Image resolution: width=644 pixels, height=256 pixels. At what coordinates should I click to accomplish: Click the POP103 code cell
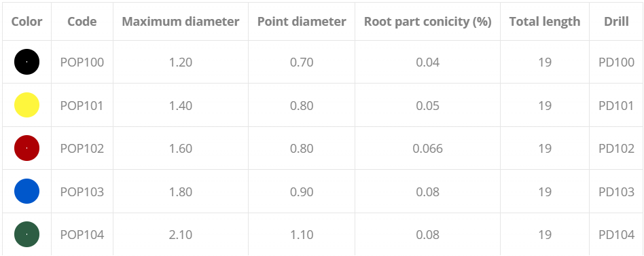82,191
